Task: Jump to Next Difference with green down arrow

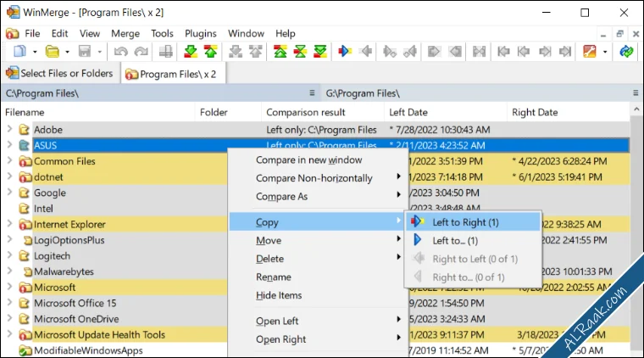Action: (x=191, y=52)
